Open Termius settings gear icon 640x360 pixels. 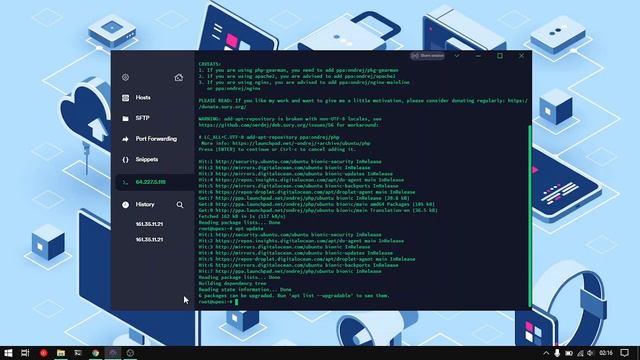[x=125, y=77]
